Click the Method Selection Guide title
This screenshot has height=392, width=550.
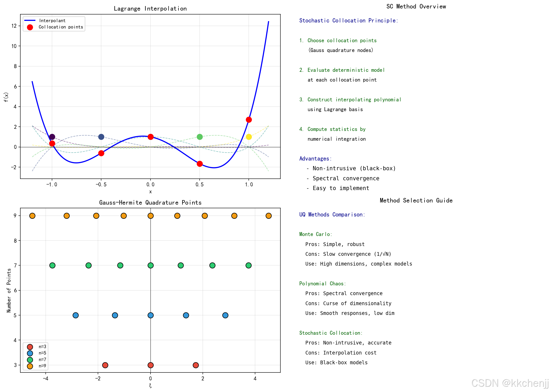pyautogui.click(x=416, y=200)
